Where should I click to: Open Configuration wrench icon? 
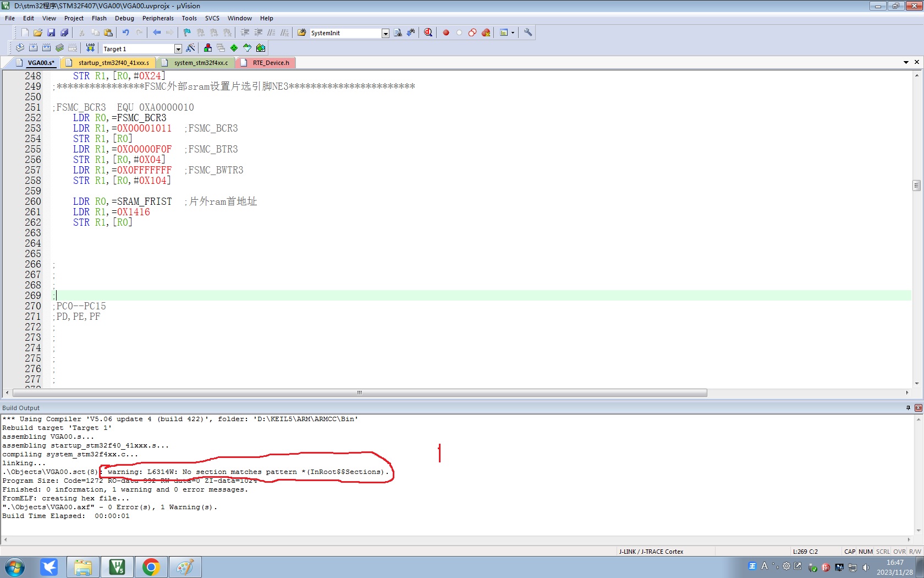coord(528,32)
